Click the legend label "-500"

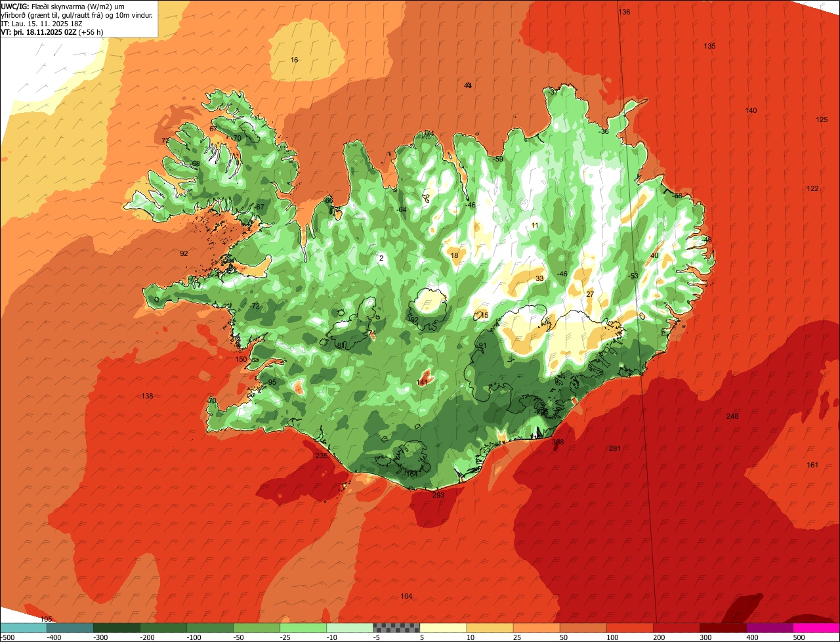[x=8, y=637]
